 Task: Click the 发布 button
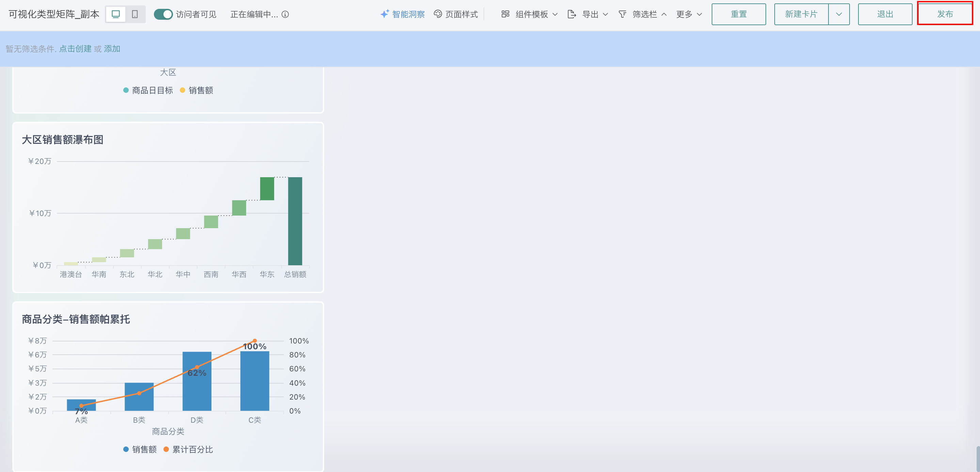[945, 14]
